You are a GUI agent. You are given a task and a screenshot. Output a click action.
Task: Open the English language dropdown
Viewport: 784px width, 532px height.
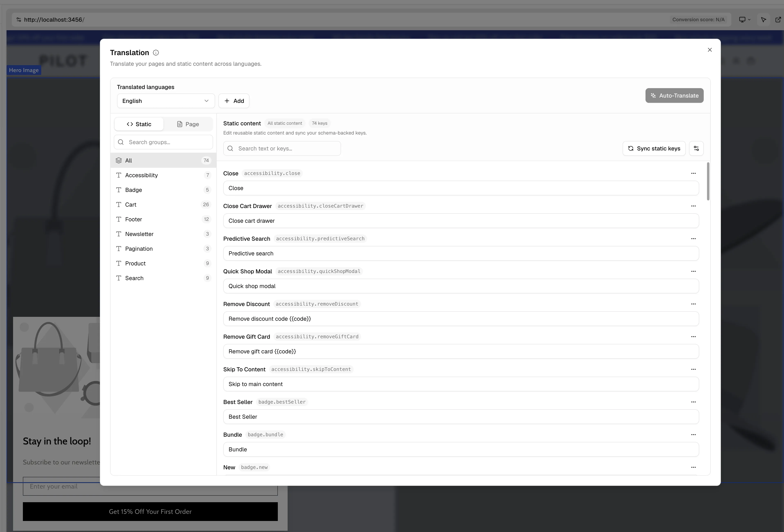click(166, 101)
